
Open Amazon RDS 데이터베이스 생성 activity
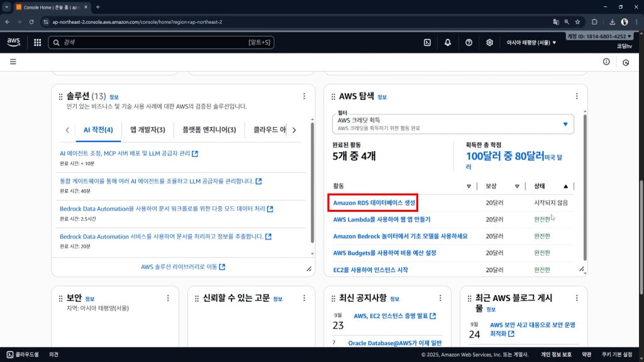coord(374,203)
